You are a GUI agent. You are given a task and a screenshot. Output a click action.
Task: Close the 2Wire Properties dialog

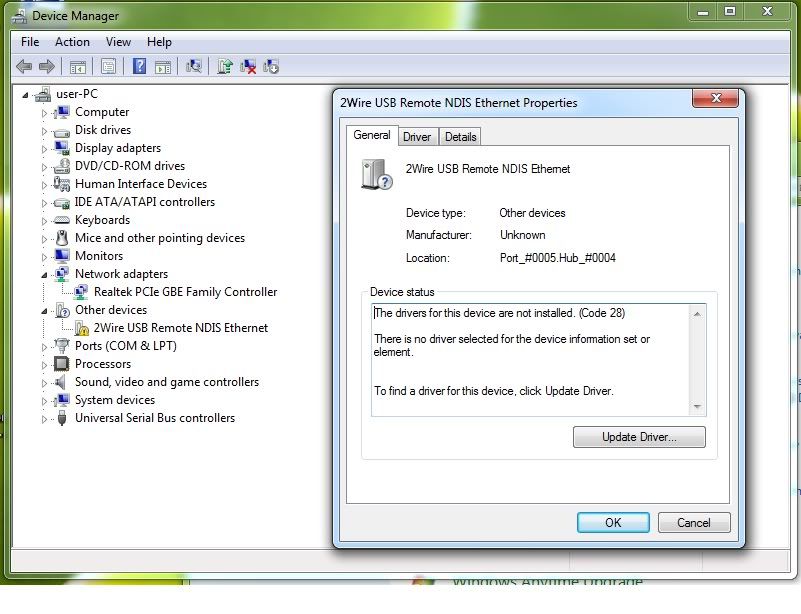(716, 98)
